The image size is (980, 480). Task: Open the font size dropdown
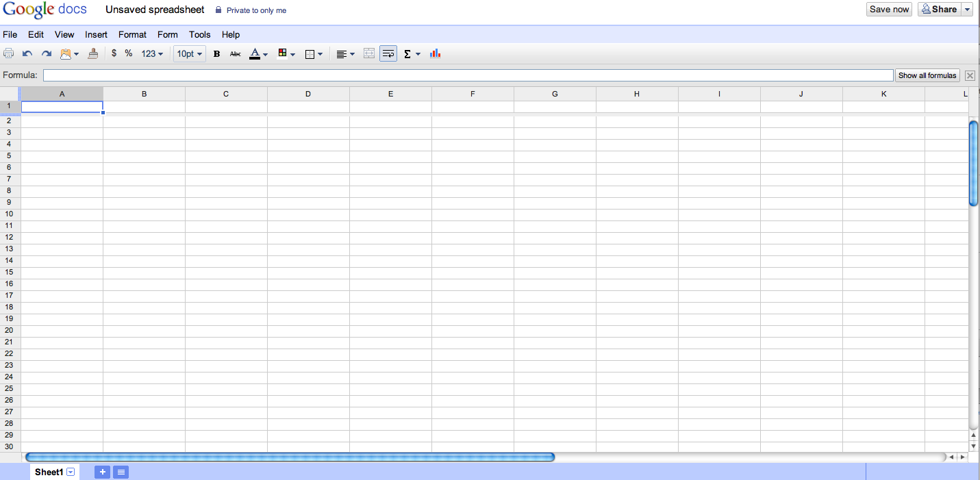[189, 53]
